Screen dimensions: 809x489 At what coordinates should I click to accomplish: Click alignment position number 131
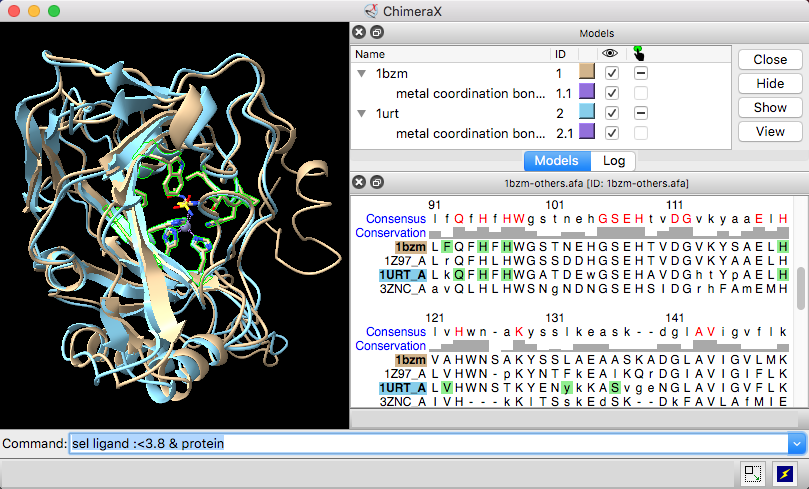pyautogui.click(x=555, y=318)
